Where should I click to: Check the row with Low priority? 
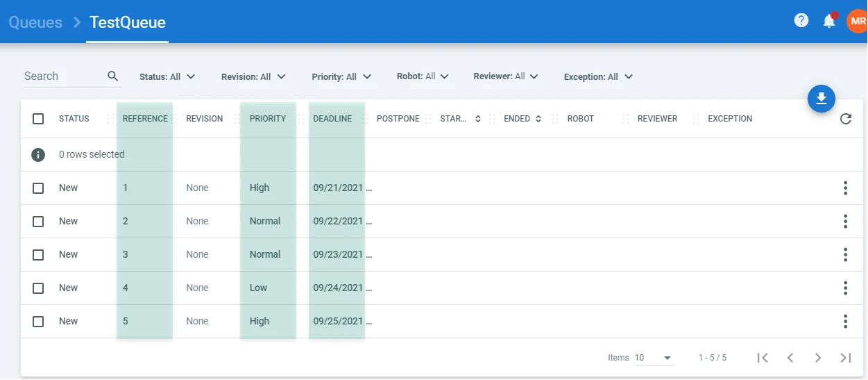(38, 288)
